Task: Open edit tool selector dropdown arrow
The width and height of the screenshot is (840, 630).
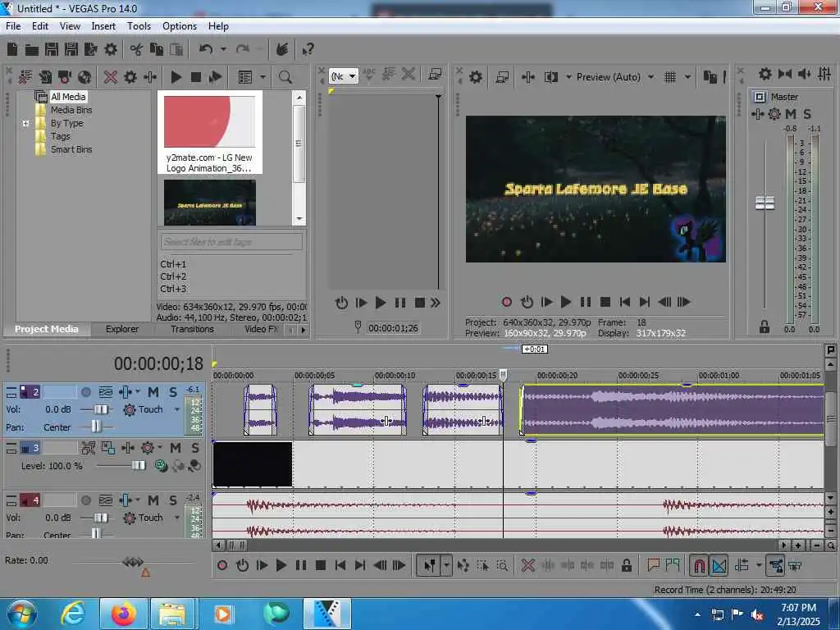Action: (x=445, y=565)
